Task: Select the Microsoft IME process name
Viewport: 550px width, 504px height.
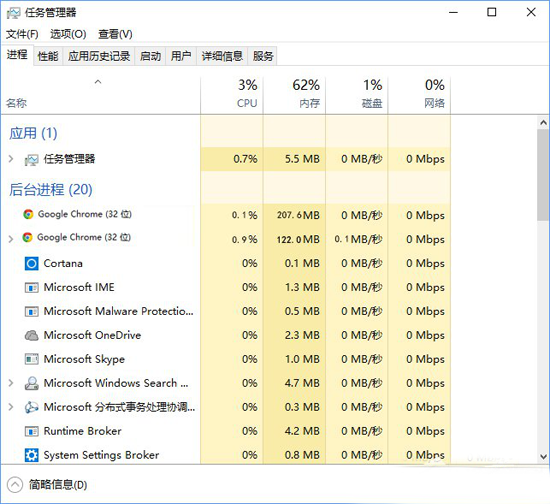Action: [x=79, y=288]
